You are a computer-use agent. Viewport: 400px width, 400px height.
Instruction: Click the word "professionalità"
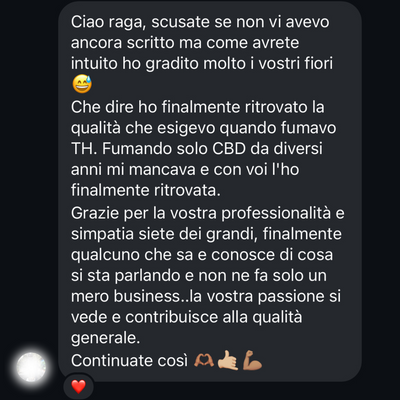tap(276, 213)
